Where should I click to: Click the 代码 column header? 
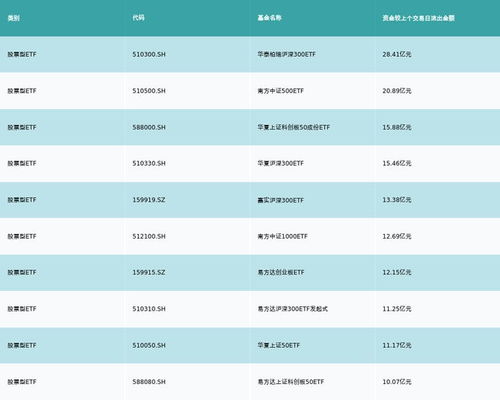tap(138, 18)
